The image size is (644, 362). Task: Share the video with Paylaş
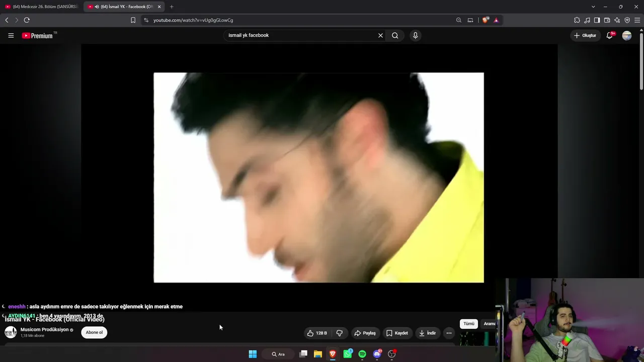pyautogui.click(x=365, y=333)
